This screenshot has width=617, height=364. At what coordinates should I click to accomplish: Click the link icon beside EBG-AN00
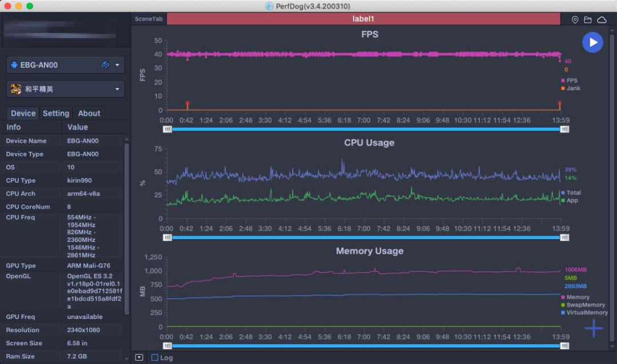pos(105,65)
